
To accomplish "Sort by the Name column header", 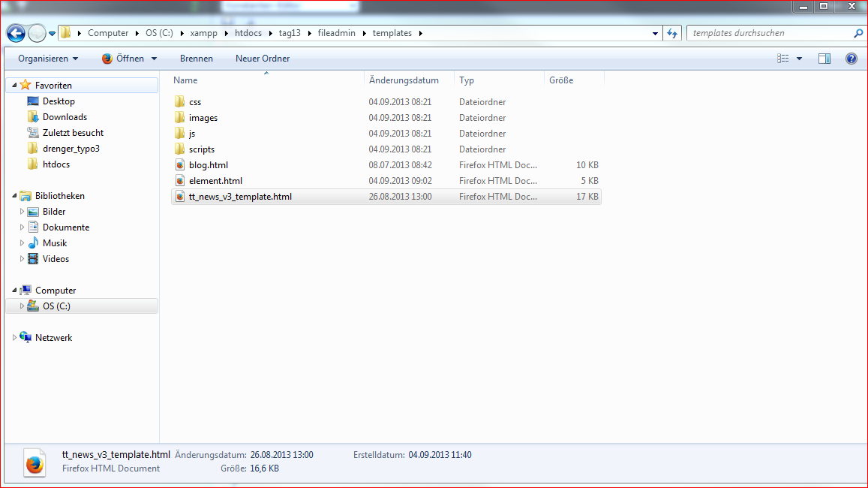I will 267,80.
